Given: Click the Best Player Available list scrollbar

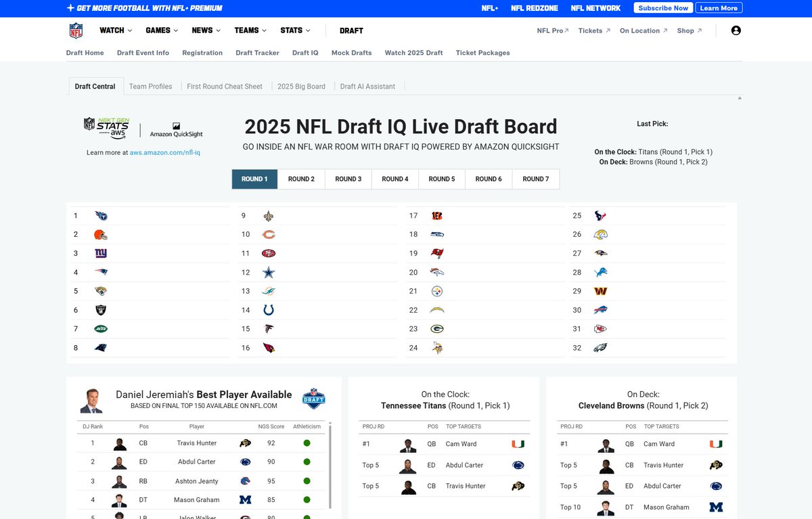Looking at the screenshot, I should [330, 466].
